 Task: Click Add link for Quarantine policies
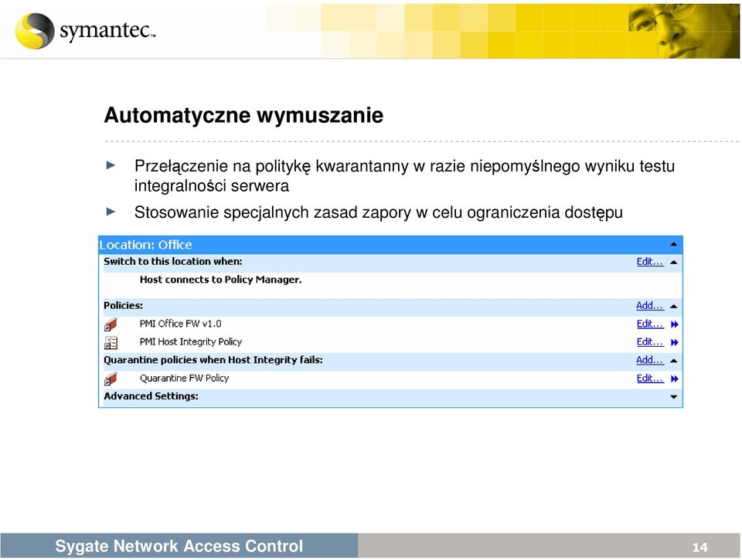[x=650, y=361]
